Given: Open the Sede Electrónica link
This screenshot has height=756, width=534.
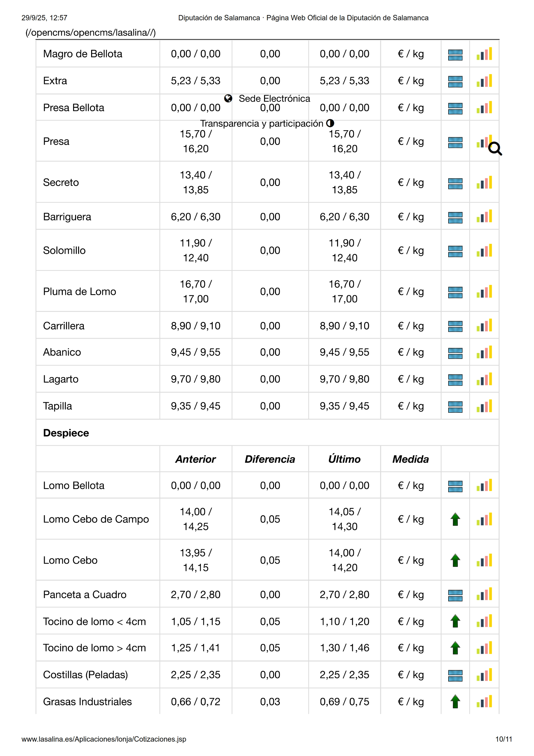Looking at the screenshot, I should click(274, 99).
